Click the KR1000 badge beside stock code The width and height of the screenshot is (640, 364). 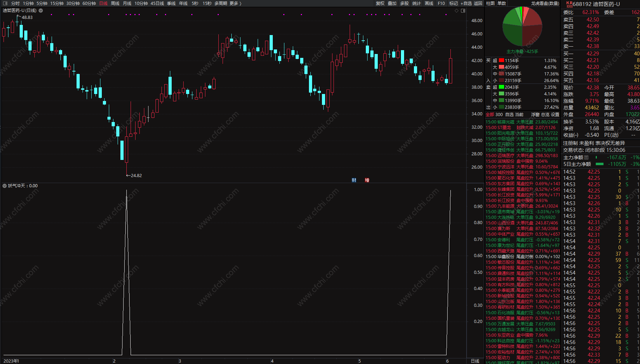click(569, 4)
